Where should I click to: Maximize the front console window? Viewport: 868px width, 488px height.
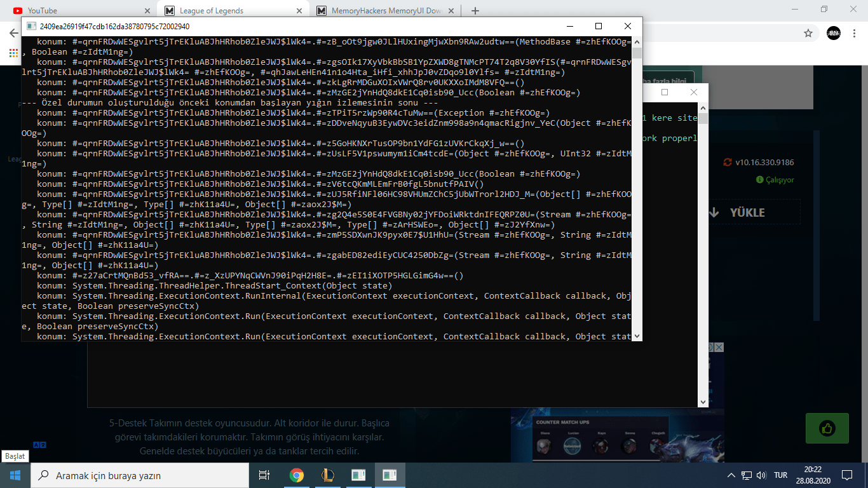click(x=598, y=26)
